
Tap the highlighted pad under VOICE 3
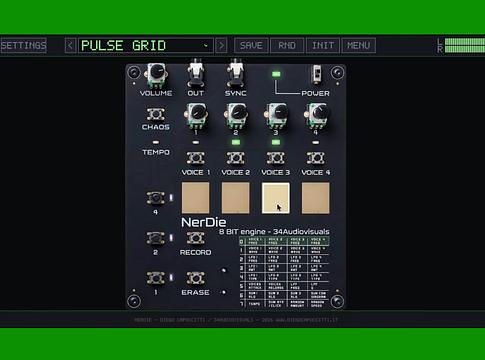pyautogui.click(x=276, y=198)
